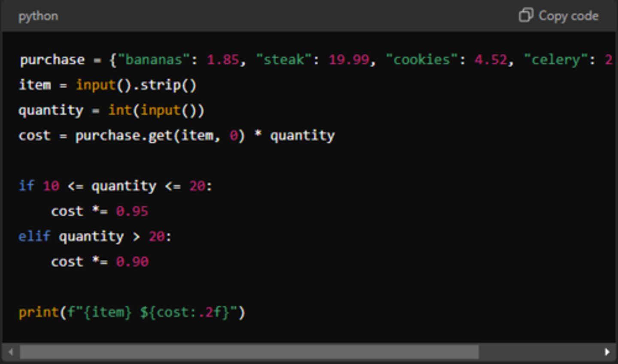Click the print function name
This screenshot has width=618, height=364.
(38, 312)
